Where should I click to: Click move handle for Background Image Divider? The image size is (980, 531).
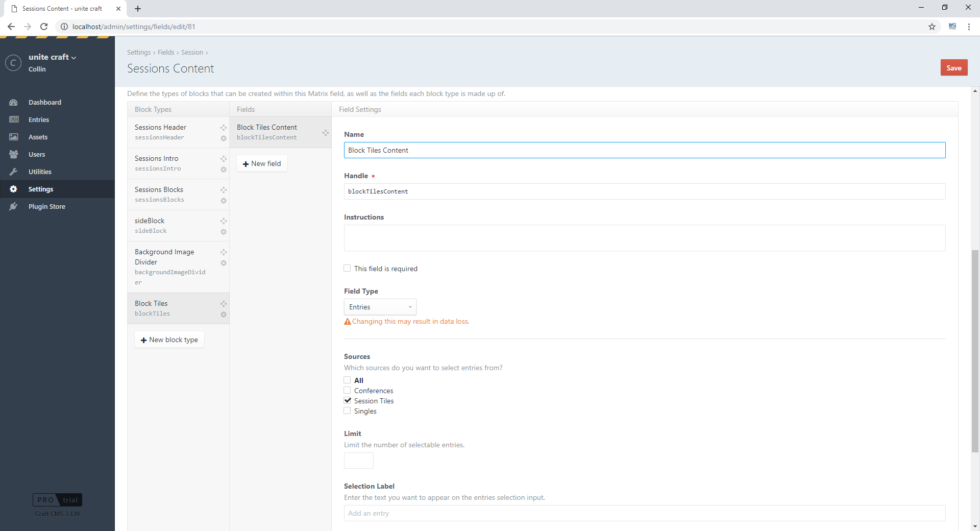coord(223,252)
